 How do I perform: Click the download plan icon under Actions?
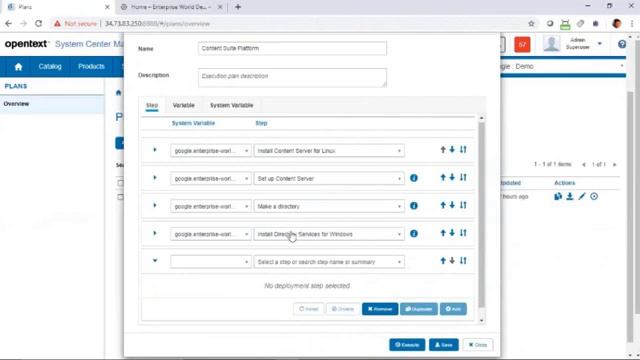coord(570,196)
